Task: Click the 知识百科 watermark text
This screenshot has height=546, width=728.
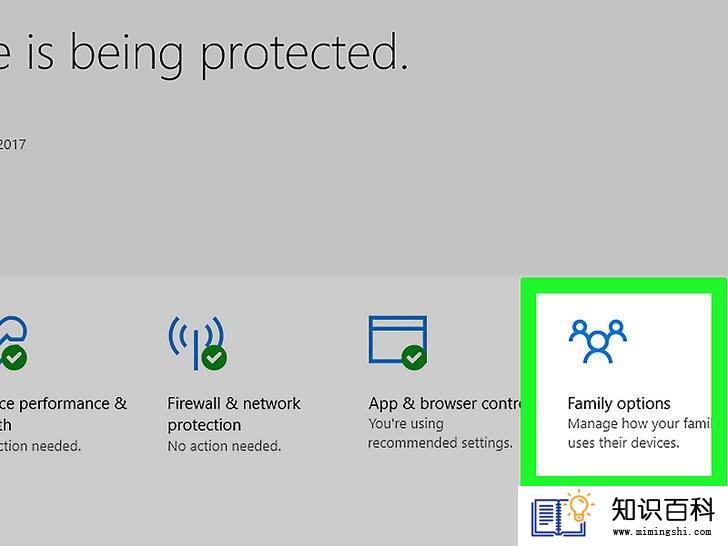Action: tap(663, 510)
